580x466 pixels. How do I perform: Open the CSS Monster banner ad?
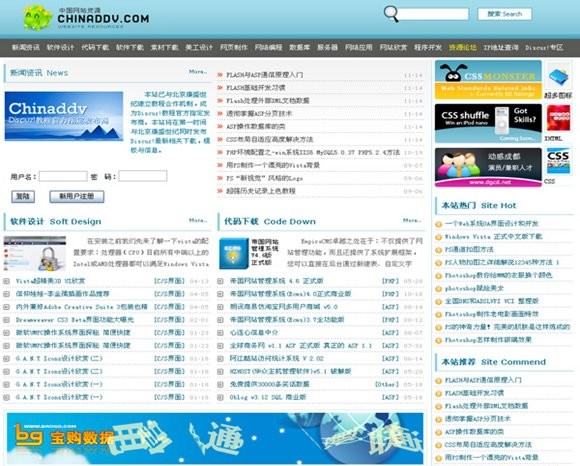click(488, 80)
